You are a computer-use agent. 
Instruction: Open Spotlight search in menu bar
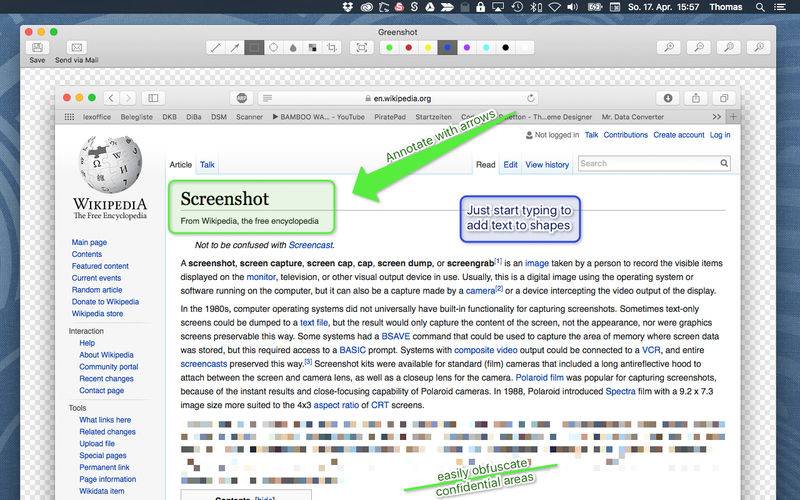pos(760,7)
